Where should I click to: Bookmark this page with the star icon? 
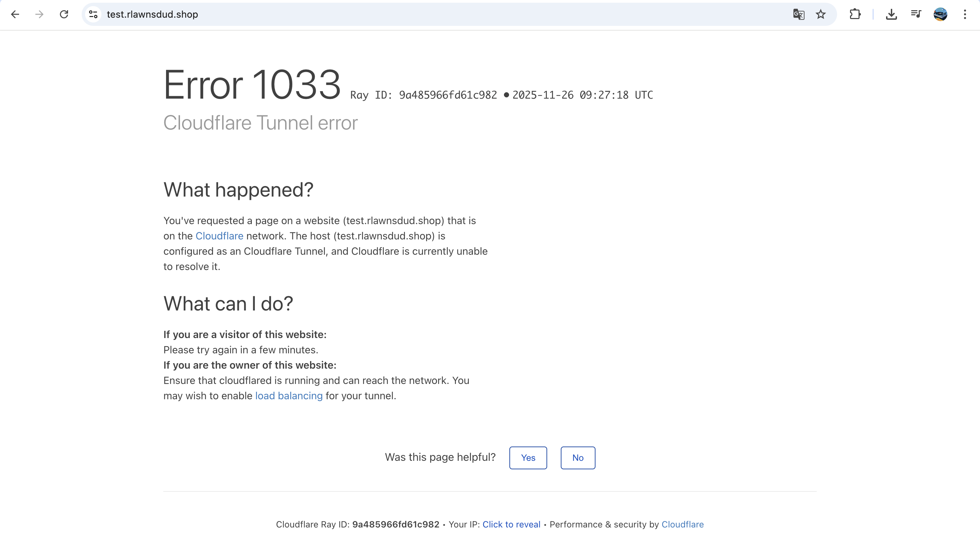coord(821,14)
